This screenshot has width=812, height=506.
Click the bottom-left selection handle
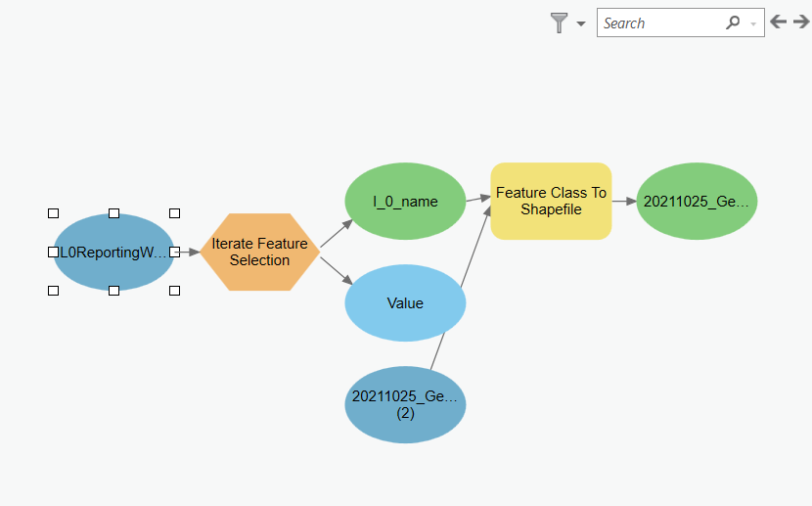tap(53, 291)
